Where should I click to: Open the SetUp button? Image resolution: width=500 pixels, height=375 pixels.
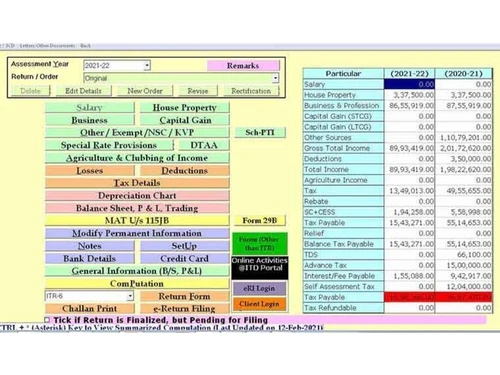coord(185,246)
